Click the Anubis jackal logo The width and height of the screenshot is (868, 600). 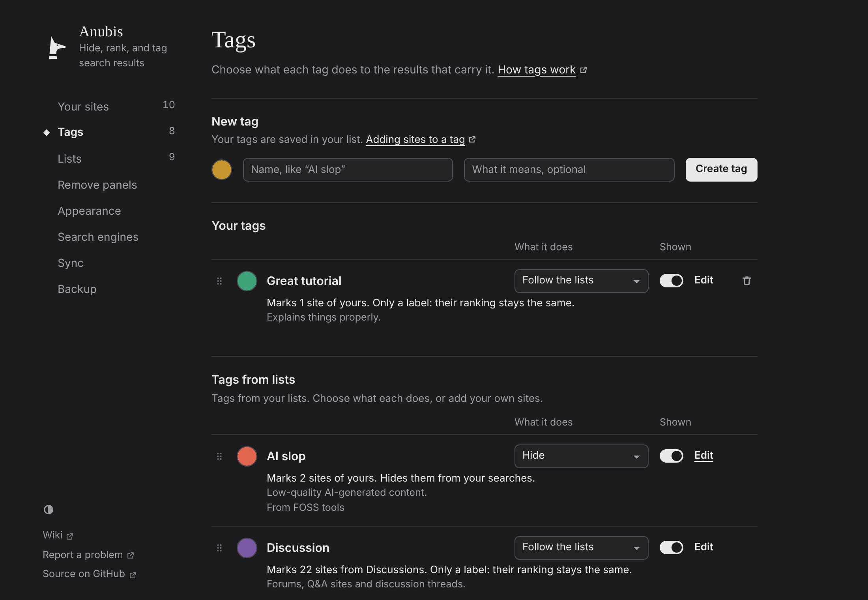[x=57, y=47]
